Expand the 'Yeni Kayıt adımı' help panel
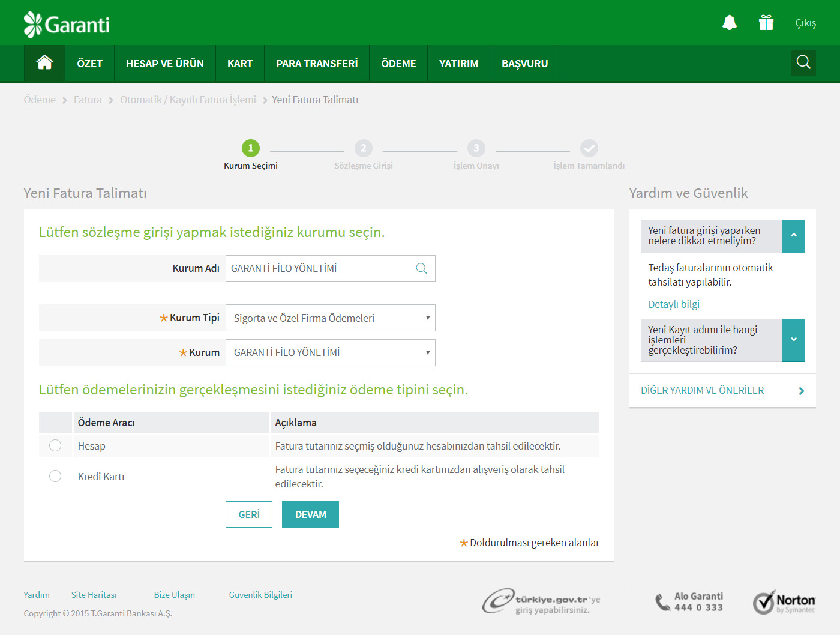This screenshot has height=635, width=840. [x=794, y=340]
